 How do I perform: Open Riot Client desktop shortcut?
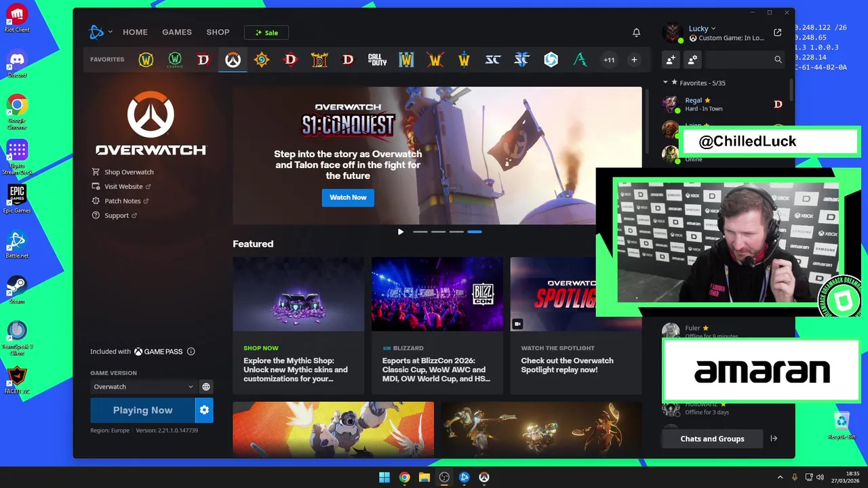coord(17,18)
